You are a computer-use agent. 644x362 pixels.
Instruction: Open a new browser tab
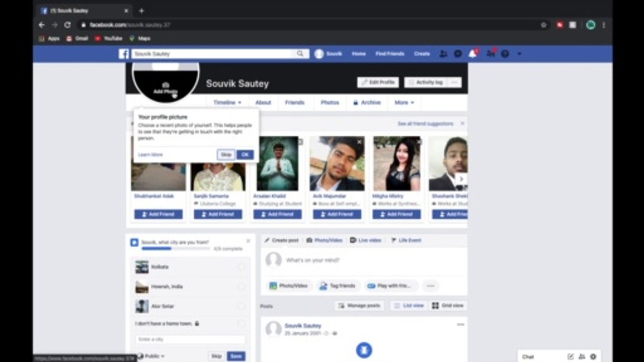(x=141, y=11)
